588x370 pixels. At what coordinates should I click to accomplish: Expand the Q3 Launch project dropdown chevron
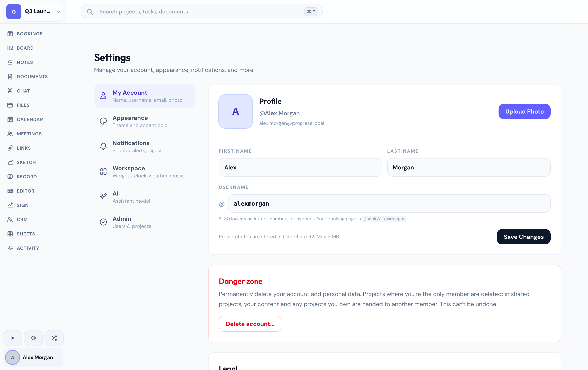58,12
